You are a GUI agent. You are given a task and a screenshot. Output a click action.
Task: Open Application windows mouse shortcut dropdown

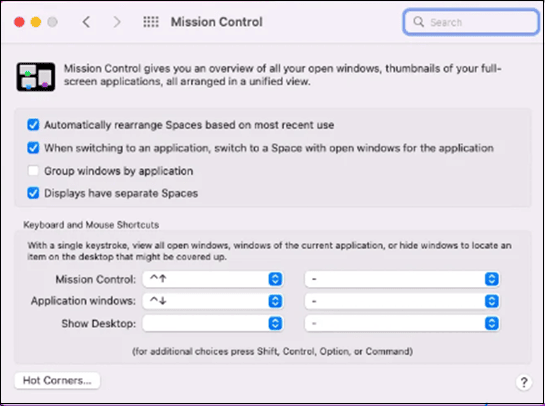pos(402,301)
